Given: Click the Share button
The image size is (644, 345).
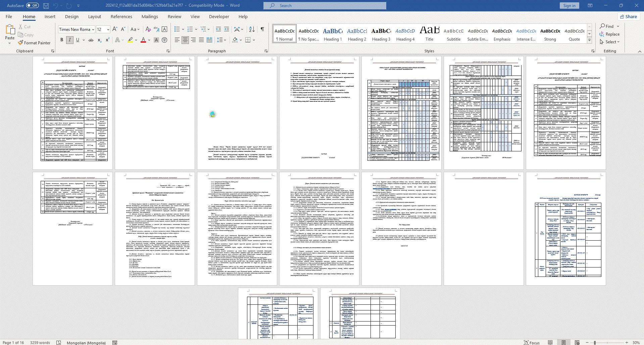Looking at the screenshot, I should click(629, 16).
